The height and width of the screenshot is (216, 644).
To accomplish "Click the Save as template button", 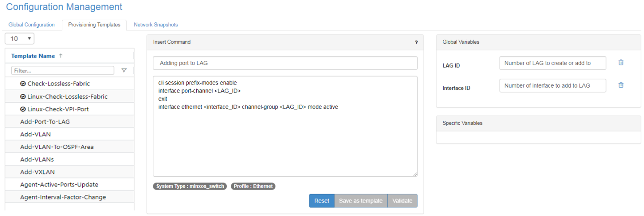I will pos(360,201).
